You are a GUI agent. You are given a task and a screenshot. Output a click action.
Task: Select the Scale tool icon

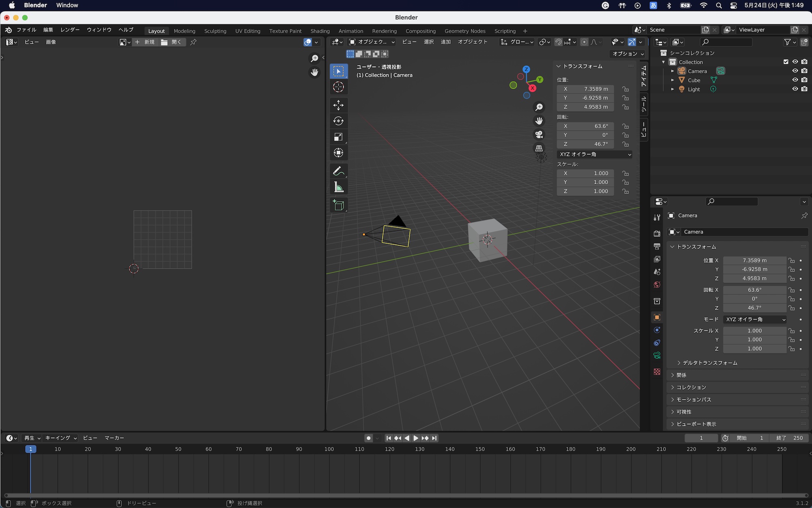coord(338,137)
